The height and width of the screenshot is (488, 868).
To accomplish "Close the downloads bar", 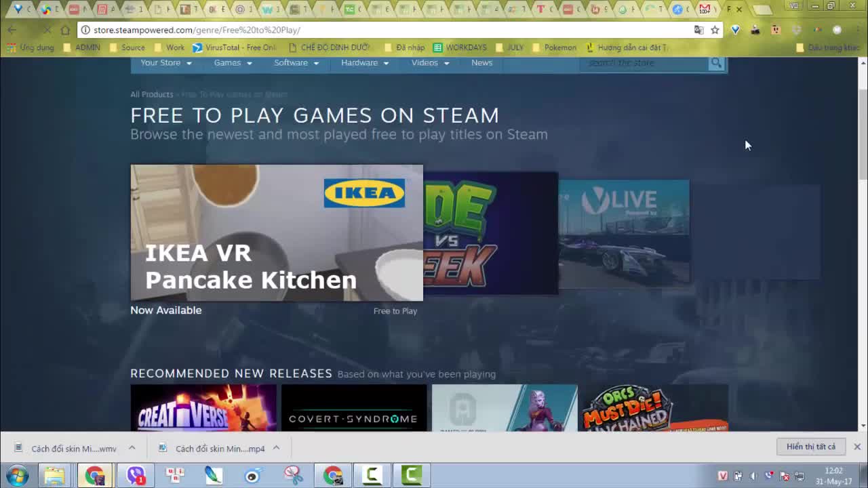I will (x=857, y=447).
